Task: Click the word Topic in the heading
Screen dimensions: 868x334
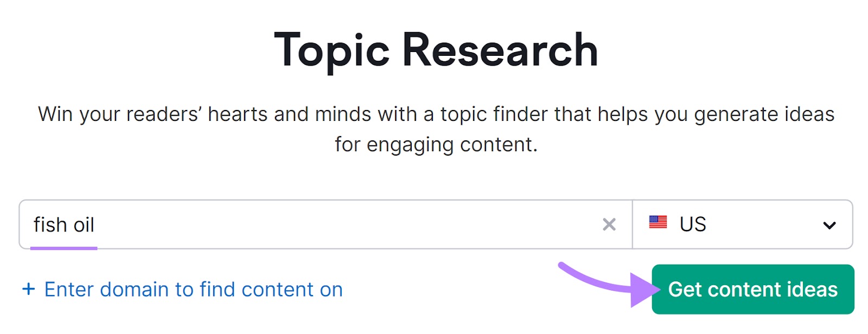Action: pyautogui.click(x=331, y=50)
